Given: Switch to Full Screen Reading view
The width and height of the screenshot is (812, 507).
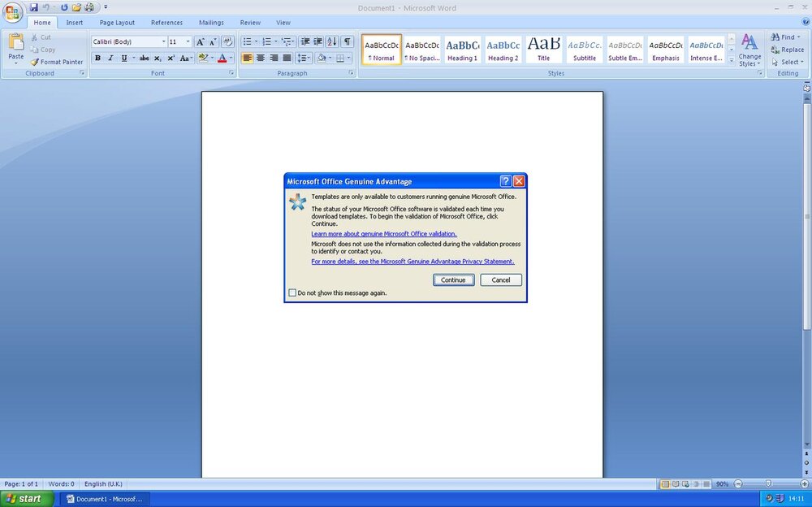Looking at the screenshot, I should 676,483.
